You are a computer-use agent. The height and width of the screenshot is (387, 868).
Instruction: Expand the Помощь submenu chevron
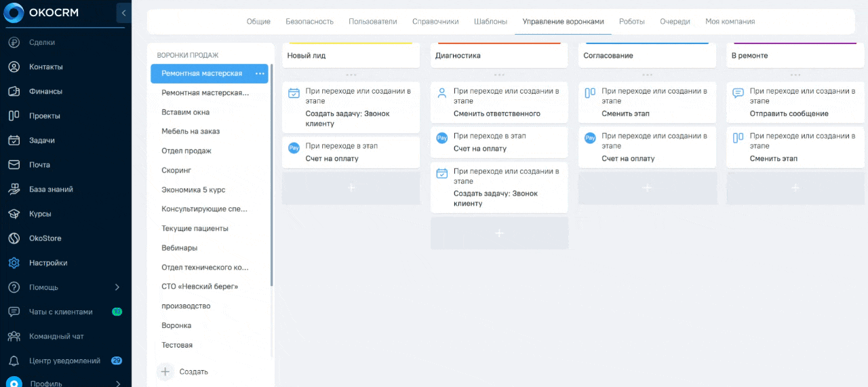click(117, 287)
